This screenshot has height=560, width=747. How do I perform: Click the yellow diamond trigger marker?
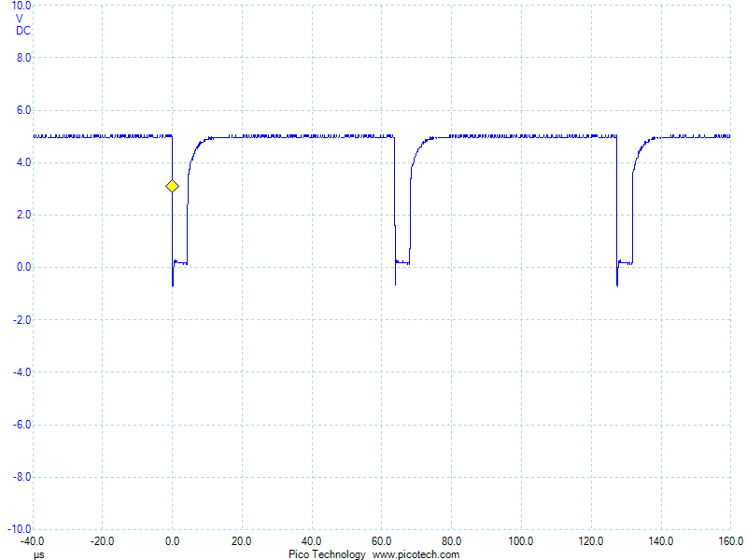[x=172, y=186]
